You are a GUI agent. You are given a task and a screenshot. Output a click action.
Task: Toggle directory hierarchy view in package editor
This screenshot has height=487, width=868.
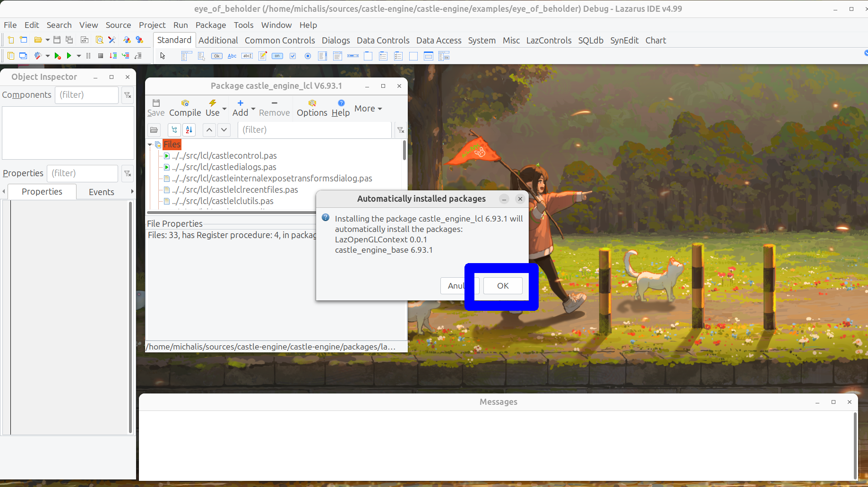174,129
